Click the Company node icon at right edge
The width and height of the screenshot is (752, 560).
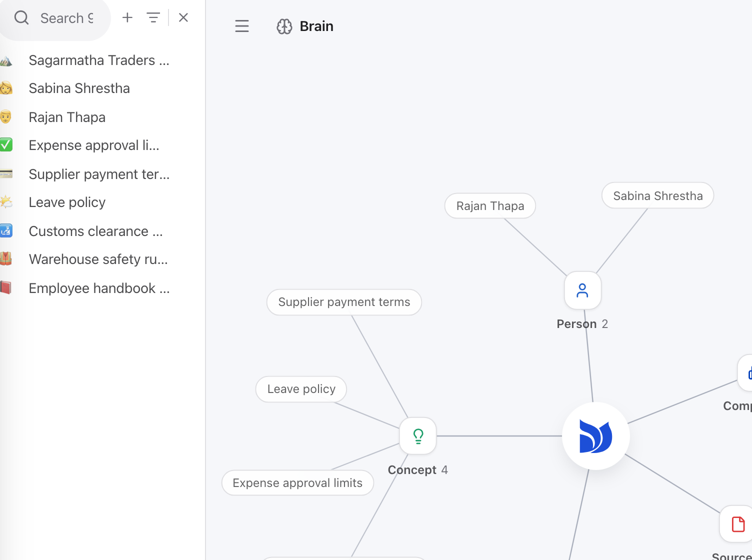(745, 373)
